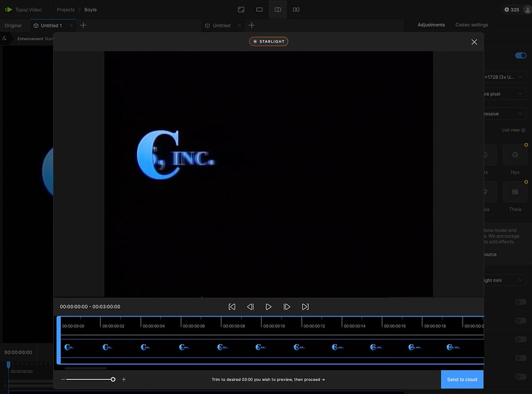The width and height of the screenshot is (532, 394).
Task: Disable the enhancement toggle at top right
Action: click(x=520, y=56)
